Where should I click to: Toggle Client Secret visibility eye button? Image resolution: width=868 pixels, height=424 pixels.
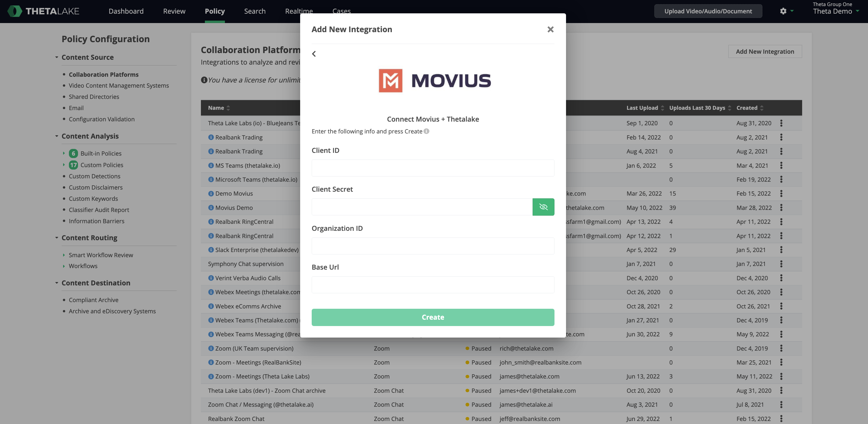pos(543,207)
